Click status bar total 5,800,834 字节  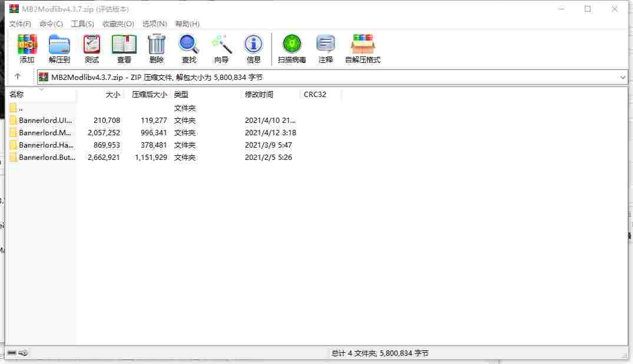coord(404,353)
